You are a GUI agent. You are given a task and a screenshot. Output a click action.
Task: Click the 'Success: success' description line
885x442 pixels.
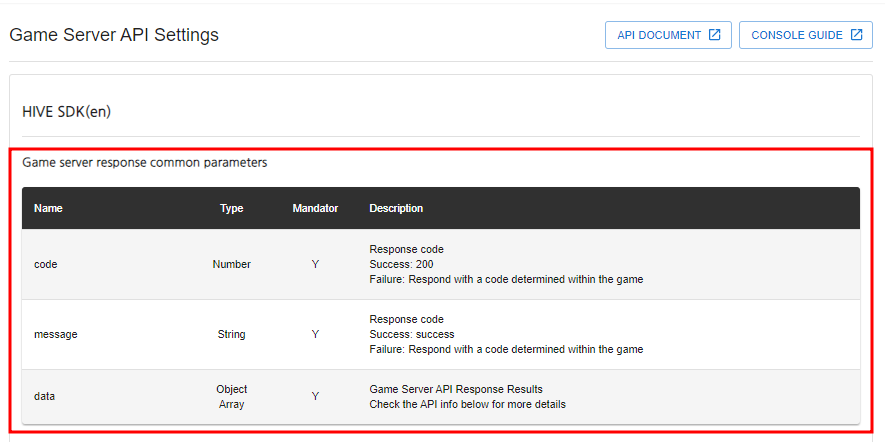pos(412,334)
